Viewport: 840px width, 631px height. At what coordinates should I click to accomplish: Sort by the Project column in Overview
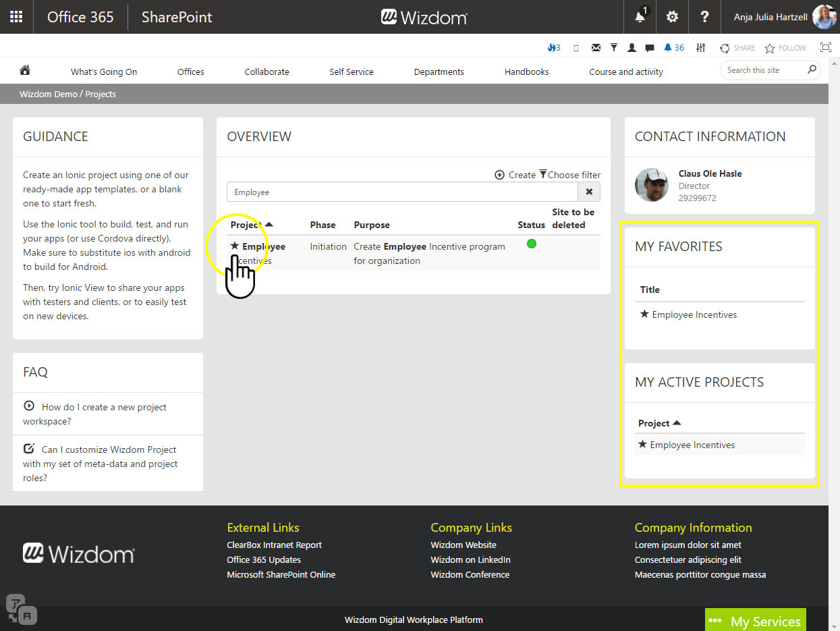(252, 225)
